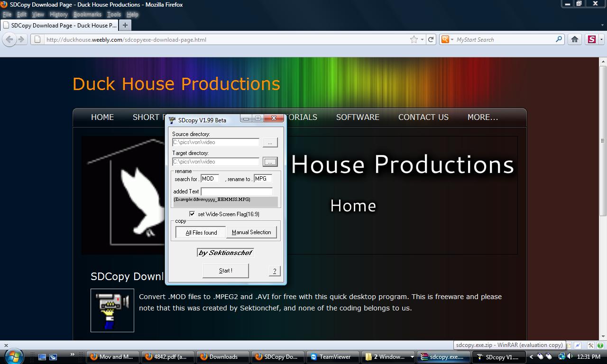This screenshot has width=607, height=364.
Task: Open the Firefox home page icon
Action: pos(574,39)
